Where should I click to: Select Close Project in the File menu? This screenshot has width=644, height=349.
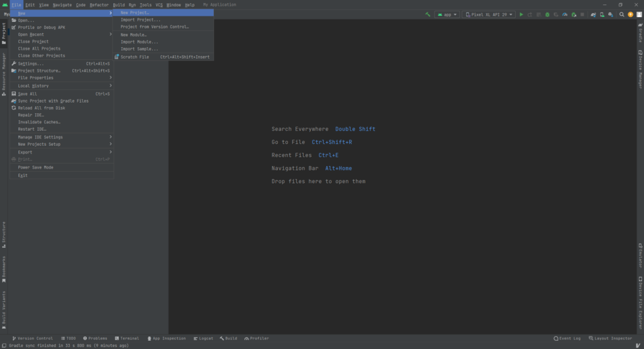(62, 42)
